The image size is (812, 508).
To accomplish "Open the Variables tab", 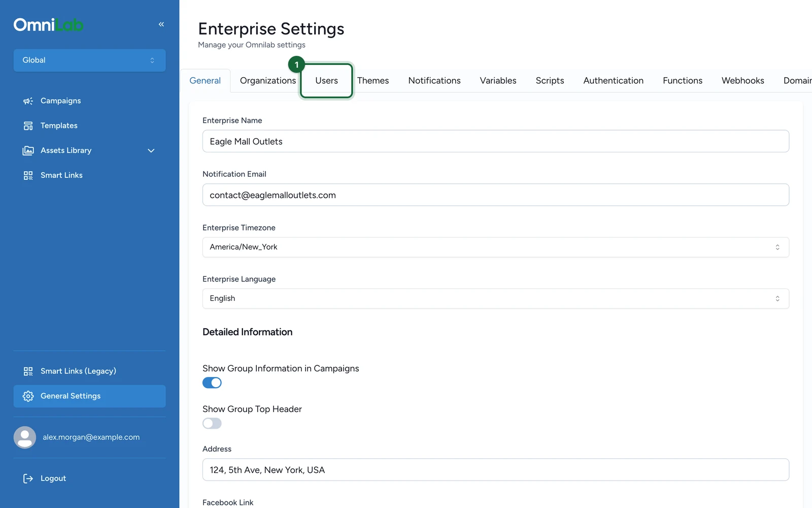I will pyautogui.click(x=498, y=81).
